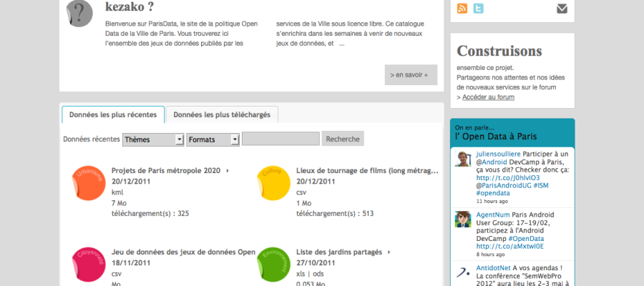Click the orange RSS feed icon
Screen dimensions: 644x286
462,9
